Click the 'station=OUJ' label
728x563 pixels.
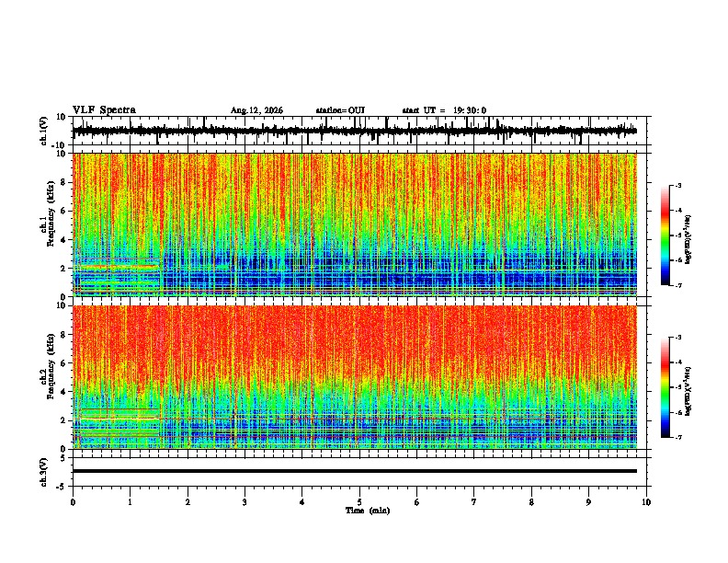(x=340, y=110)
